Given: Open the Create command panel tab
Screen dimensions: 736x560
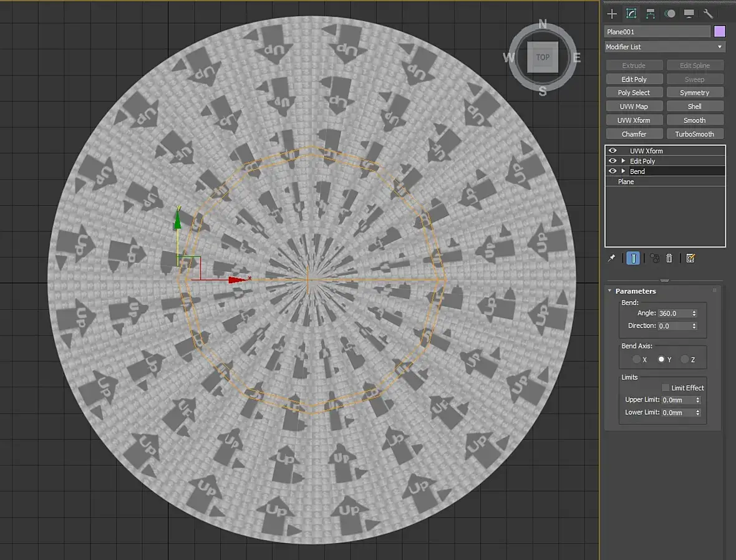Looking at the screenshot, I should point(612,14).
